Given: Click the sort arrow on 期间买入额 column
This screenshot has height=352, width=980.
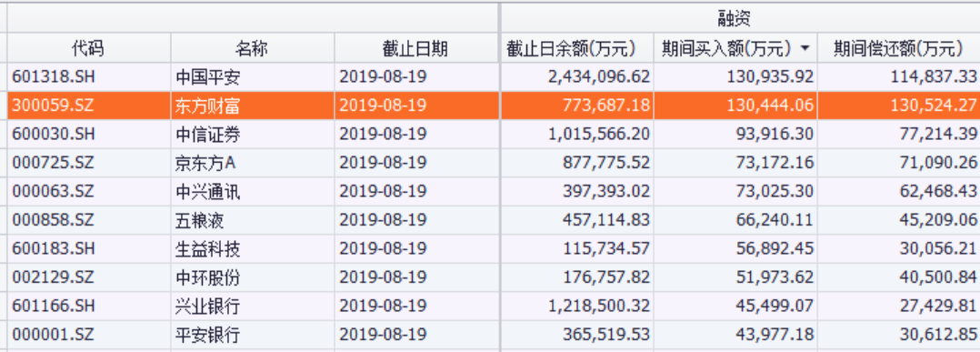Looking at the screenshot, I should [x=805, y=49].
